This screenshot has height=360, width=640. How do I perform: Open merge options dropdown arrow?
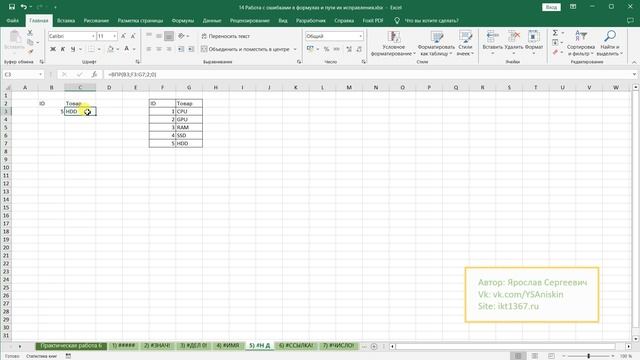(295, 49)
